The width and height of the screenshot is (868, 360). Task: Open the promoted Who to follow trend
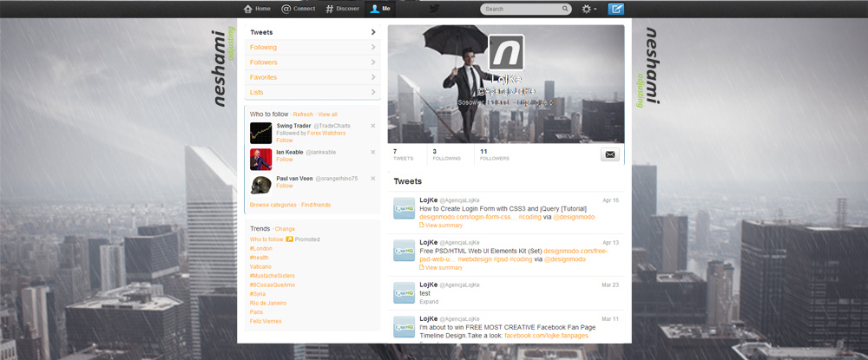click(x=266, y=239)
